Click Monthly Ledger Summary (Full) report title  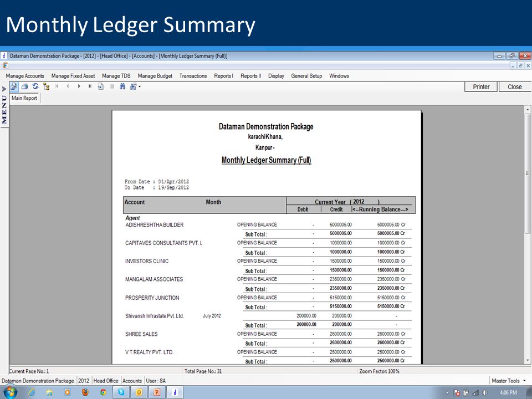click(267, 160)
